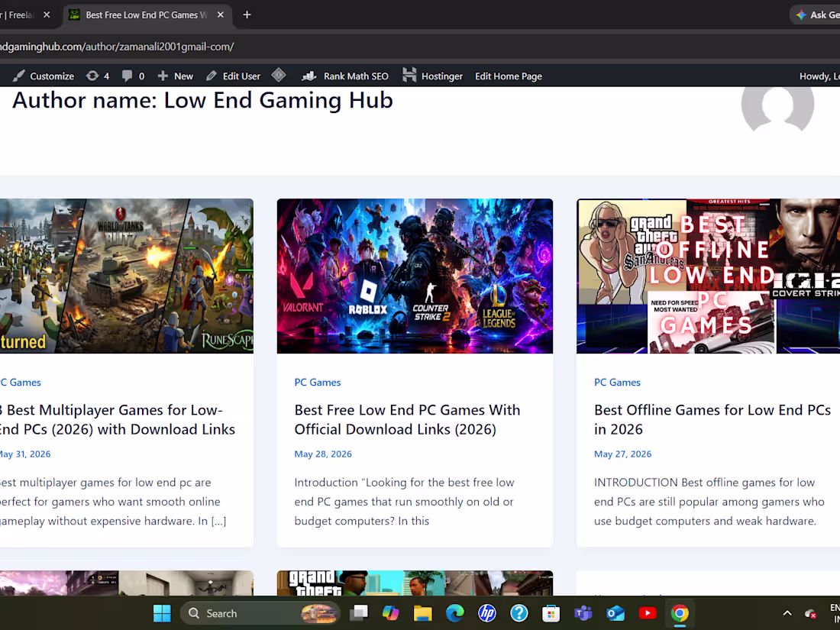Click the Customize menu label

[x=52, y=76]
